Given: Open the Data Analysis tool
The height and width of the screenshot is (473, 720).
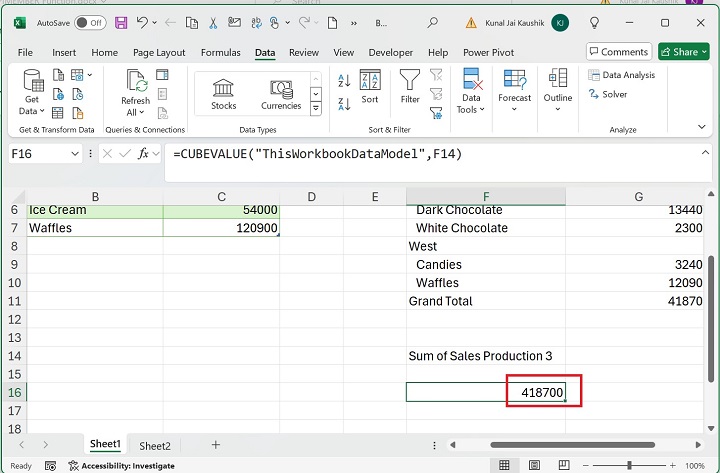Looking at the screenshot, I should pyautogui.click(x=622, y=75).
